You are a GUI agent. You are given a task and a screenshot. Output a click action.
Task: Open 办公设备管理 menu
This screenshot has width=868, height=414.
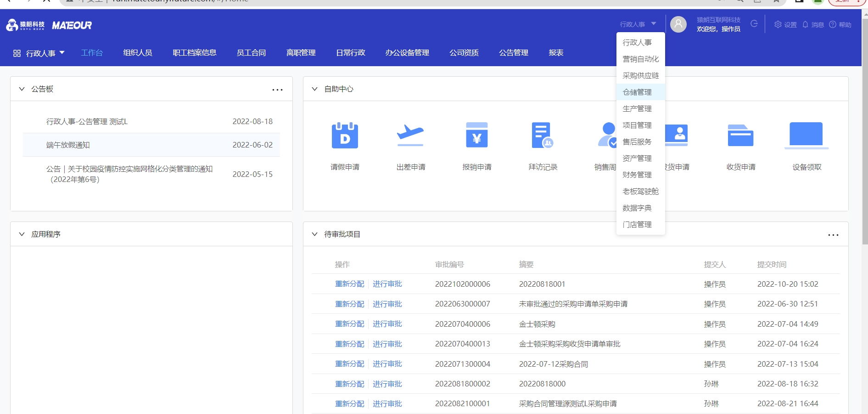[407, 53]
